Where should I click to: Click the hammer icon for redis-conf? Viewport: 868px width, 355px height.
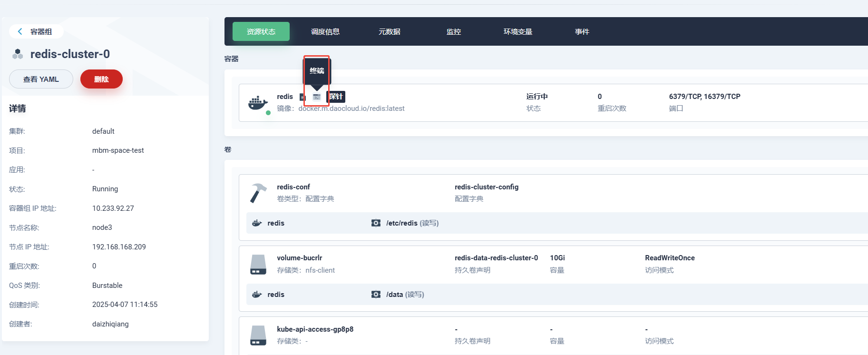258,193
